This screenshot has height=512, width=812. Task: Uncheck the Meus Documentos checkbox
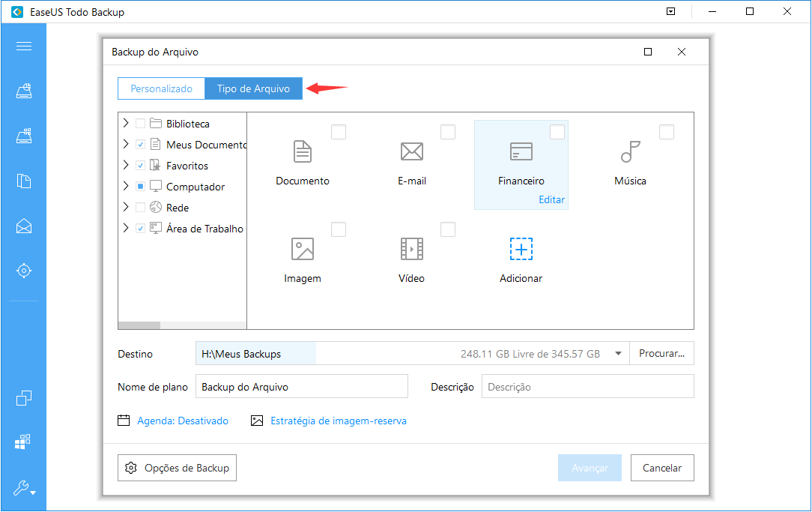[140, 145]
